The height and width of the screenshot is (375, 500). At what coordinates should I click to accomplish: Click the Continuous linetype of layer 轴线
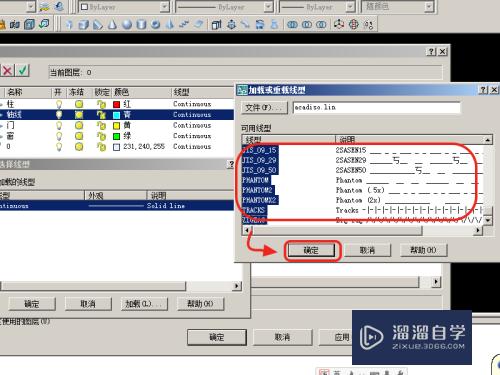point(192,115)
